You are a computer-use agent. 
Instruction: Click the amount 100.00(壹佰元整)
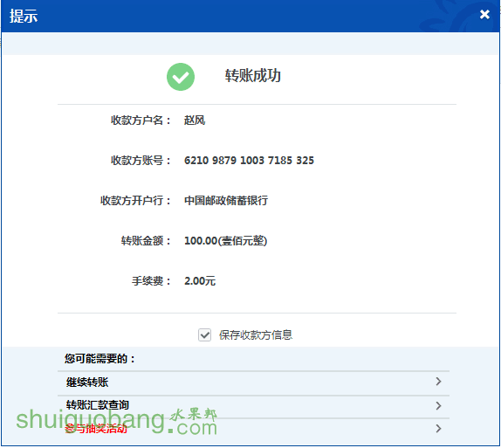coord(225,240)
